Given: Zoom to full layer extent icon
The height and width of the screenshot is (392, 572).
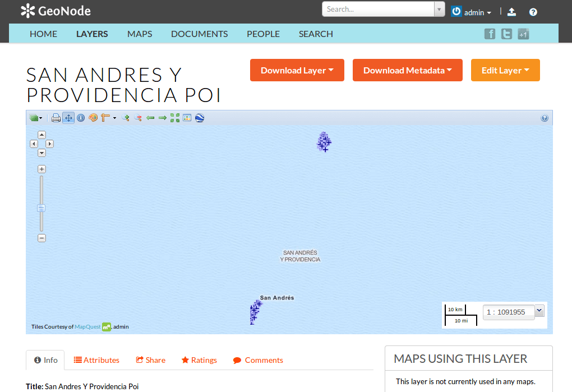Looking at the screenshot, I should click(x=175, y=118).
